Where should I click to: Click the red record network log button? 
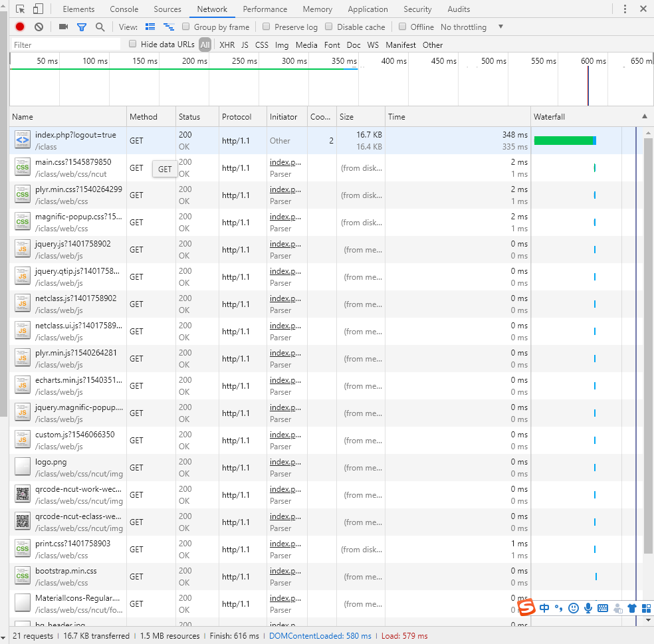point(20,27)
